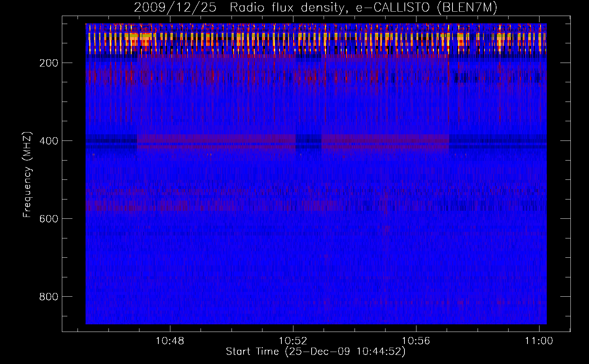This screenshot has height=364, width=589.
Task: Click the 400 frequency tick label
Action: tap(49, 141)
